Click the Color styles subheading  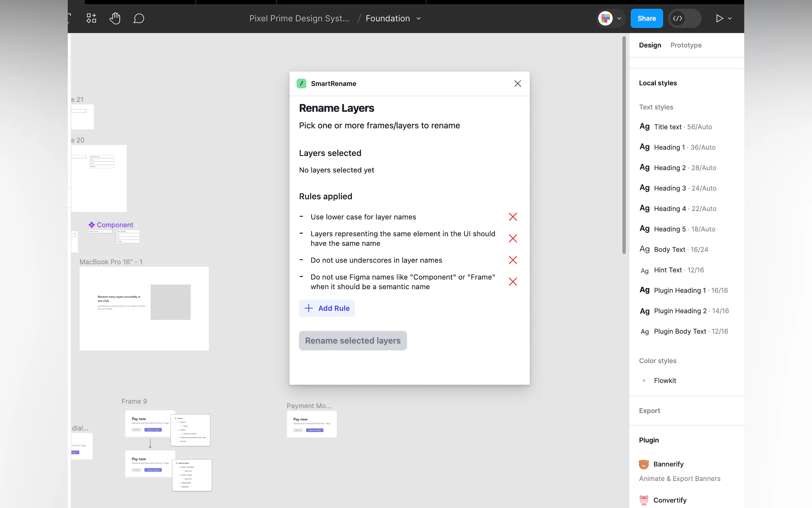[x=658, y=361]
